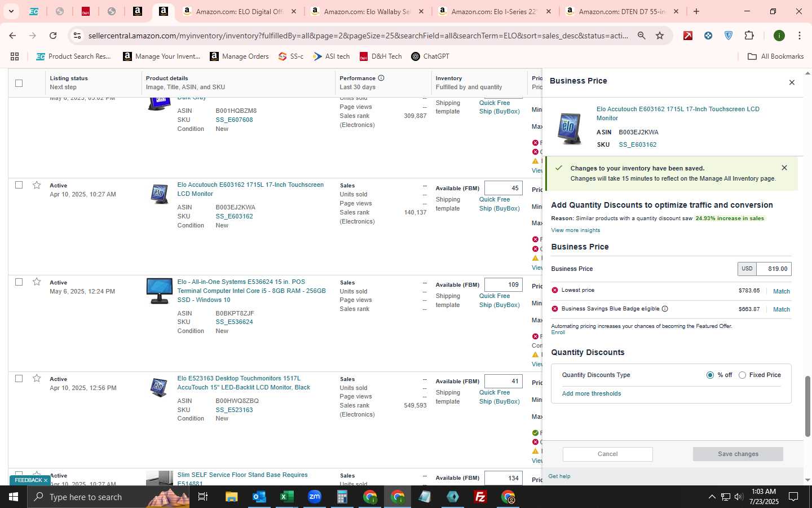This screenshot has width=812, height=508.
Task: Click the Business Price panel scrollbar
Action: (x=807, y=406)
